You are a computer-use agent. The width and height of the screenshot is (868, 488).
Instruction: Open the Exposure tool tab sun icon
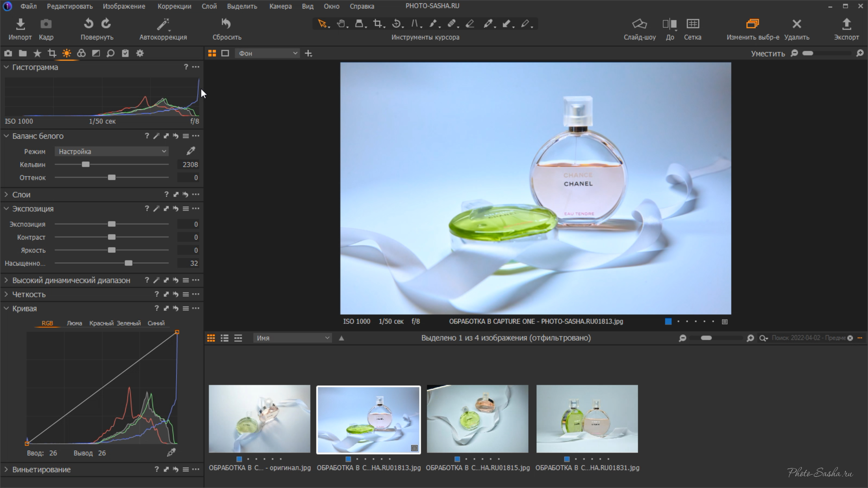point(66,53)
